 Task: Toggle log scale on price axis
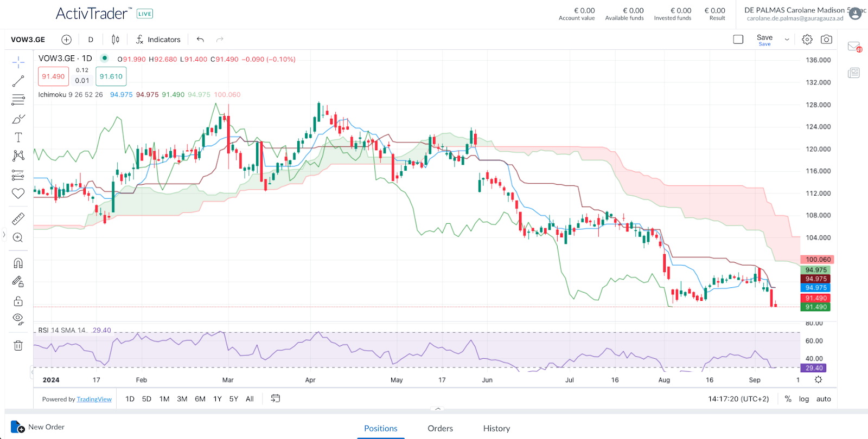pos(803,399)
